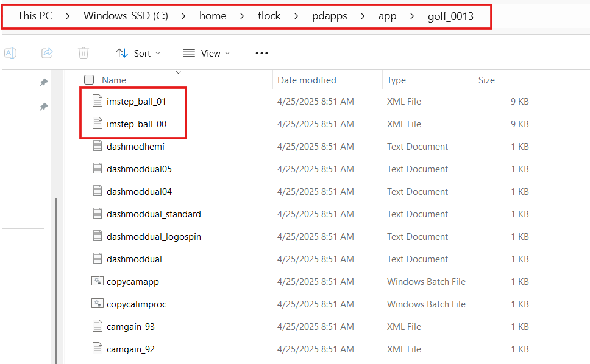590x364 pixels.
Task: Select the file name dashmoddual
Action: point(134,259)
